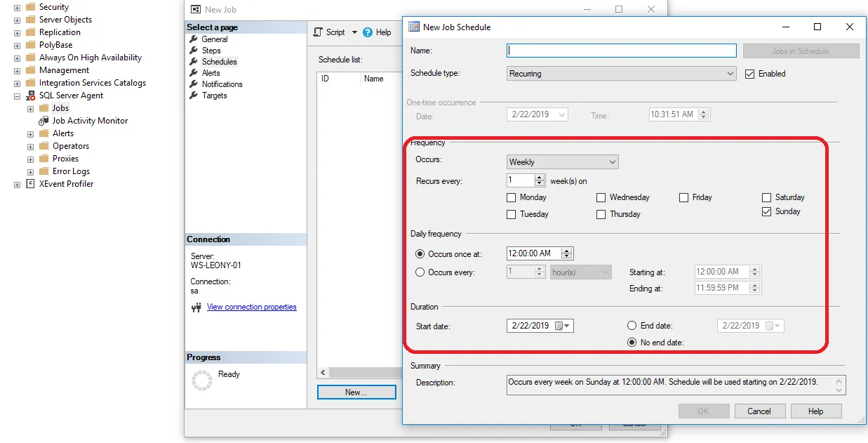Click the Job Activity Monitor icon

pyautogui.click(x=44, y=121)
